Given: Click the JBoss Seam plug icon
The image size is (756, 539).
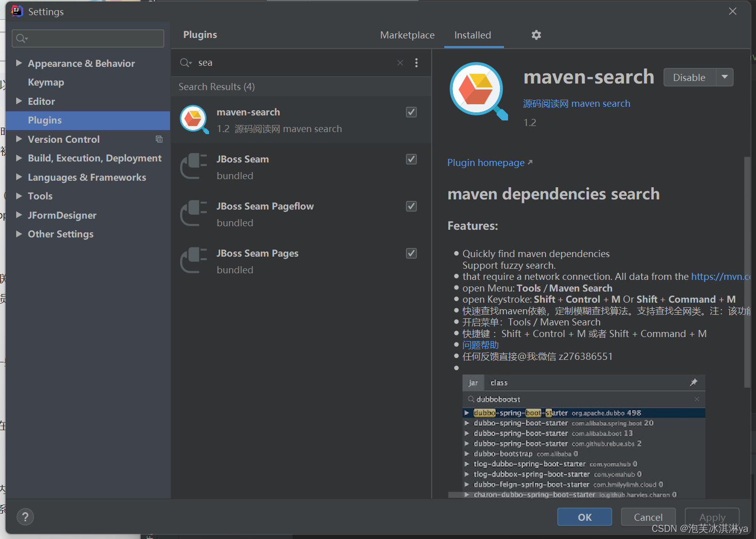Looking at the screenshot, I should click(x=194, y=167).
